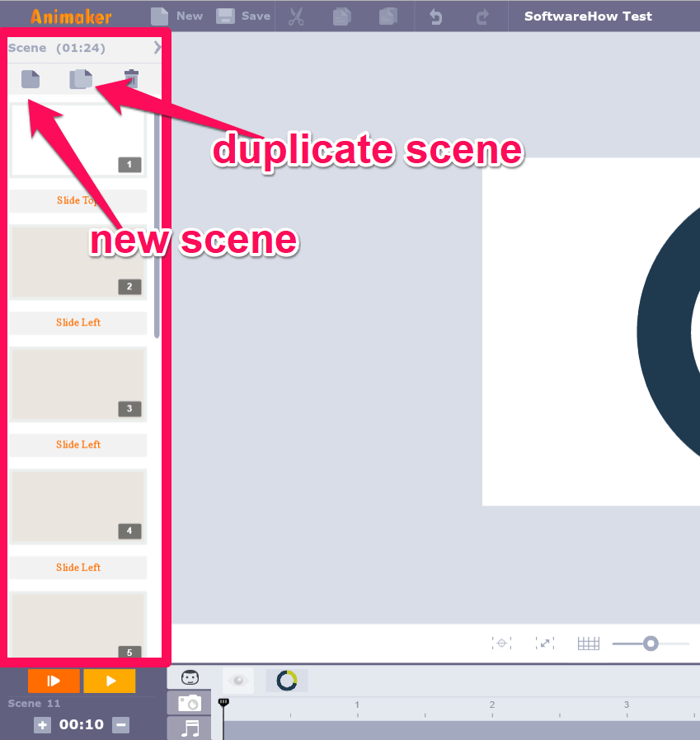Image resolution: width=700 pixels, height=740 pixels.
Task: Adjust the canvas zoom slider handle
Action: tap(651, 644)
